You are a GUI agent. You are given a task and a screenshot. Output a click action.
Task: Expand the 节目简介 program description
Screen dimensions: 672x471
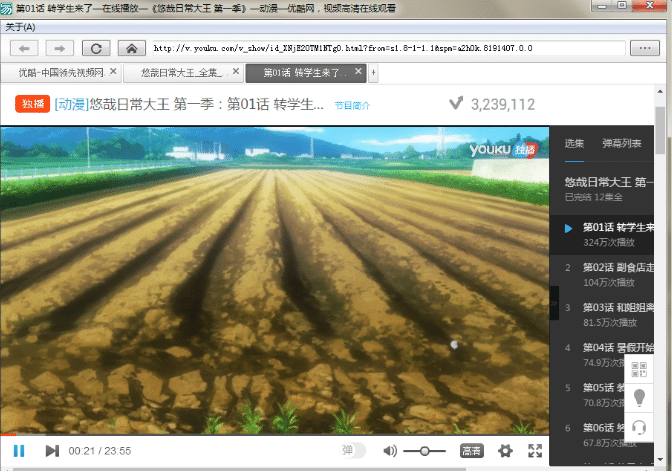(x=352, y=104)
